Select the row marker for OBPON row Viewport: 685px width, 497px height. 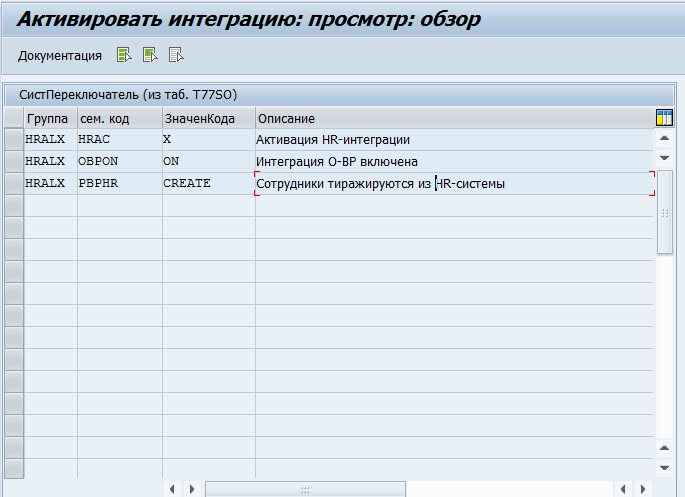[14, 162]
